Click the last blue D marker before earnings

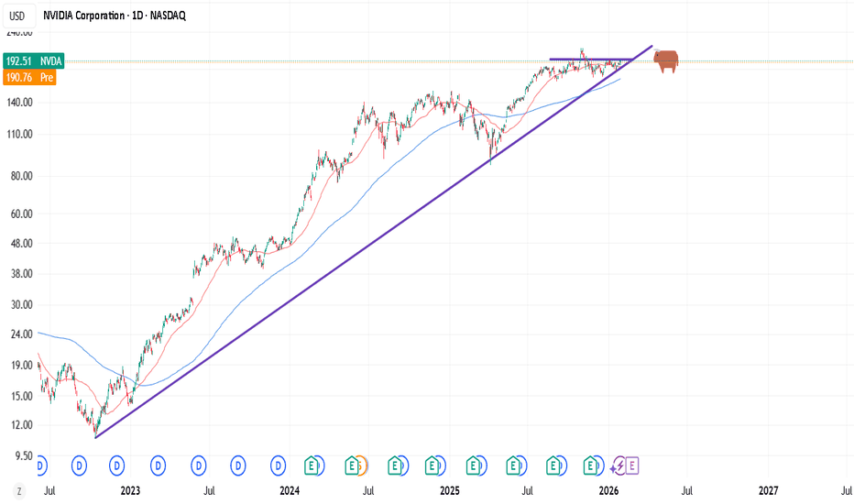pyautogui.click(x=277, y=466)
